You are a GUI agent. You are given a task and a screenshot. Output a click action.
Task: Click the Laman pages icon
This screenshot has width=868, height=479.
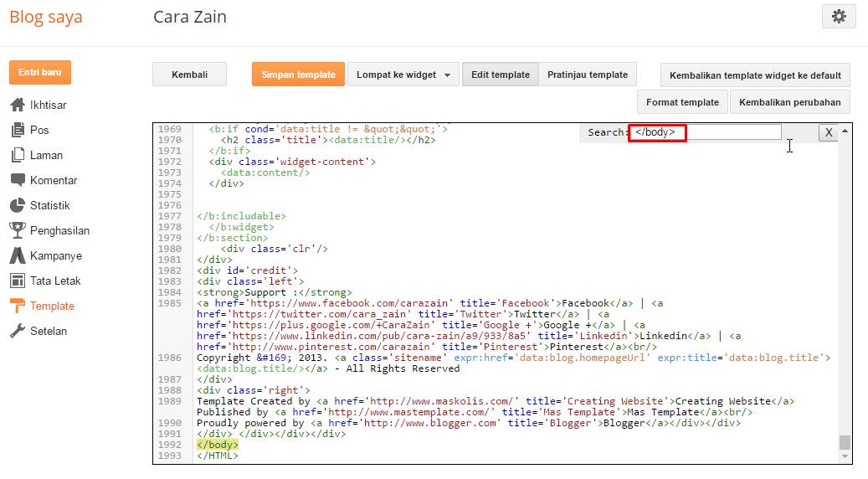[x=18, y=155]
